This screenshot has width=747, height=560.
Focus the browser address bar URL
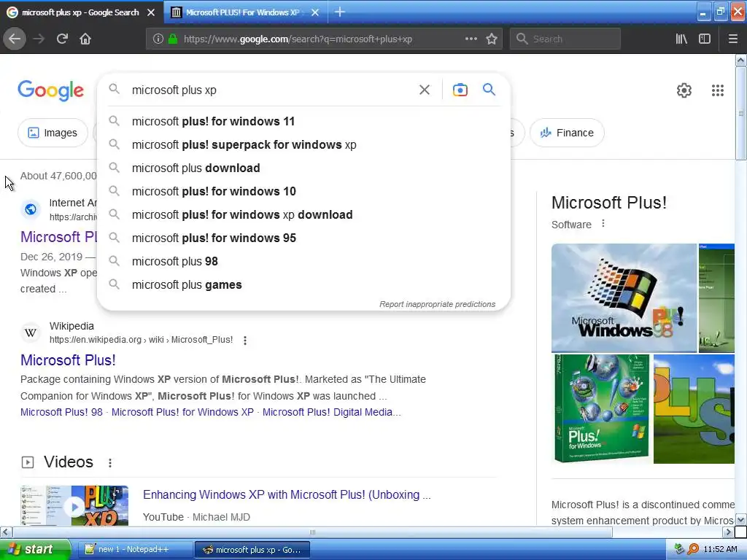pos(298,39)
